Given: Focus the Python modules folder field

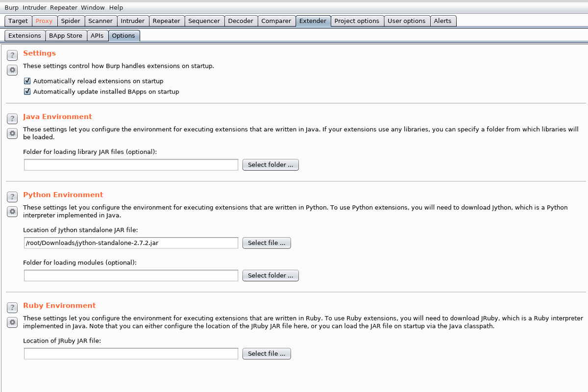Looking at the screenshot, I should 131,275.
